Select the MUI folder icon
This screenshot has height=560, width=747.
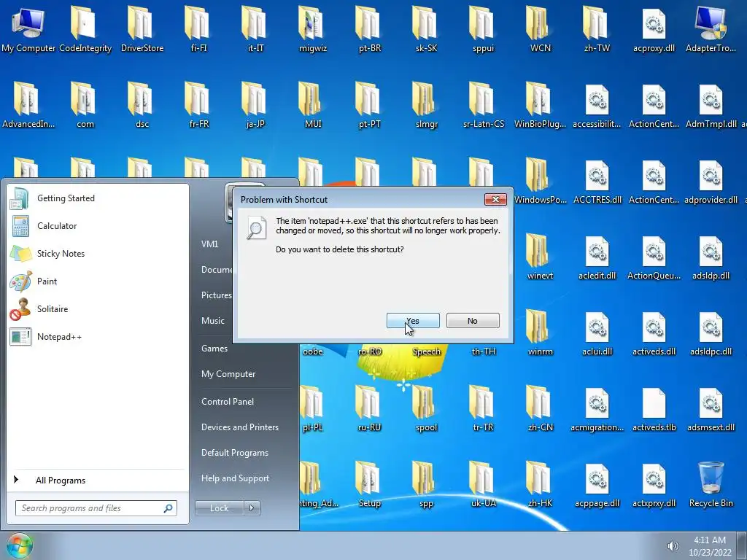(312, 105)
